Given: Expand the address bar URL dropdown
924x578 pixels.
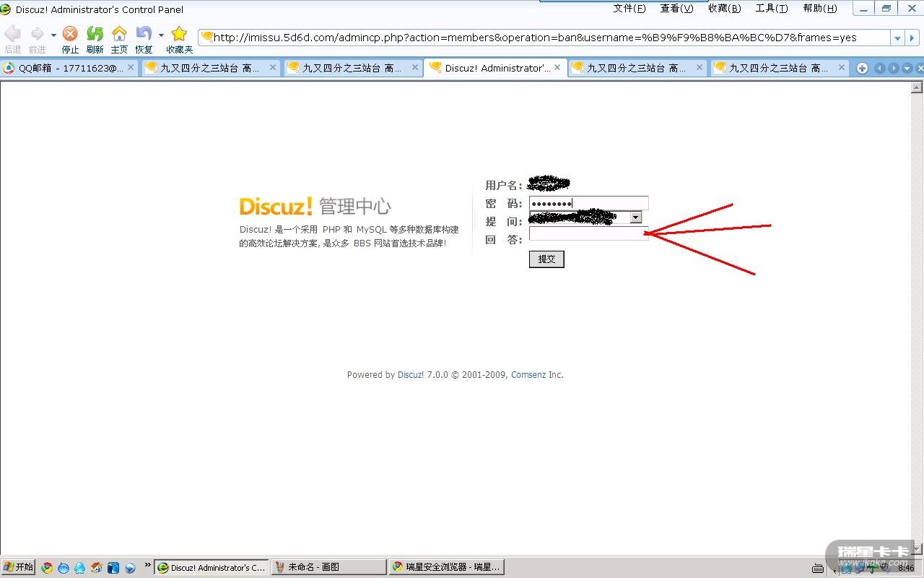Looking at the screenshot, I should [897, 38].
